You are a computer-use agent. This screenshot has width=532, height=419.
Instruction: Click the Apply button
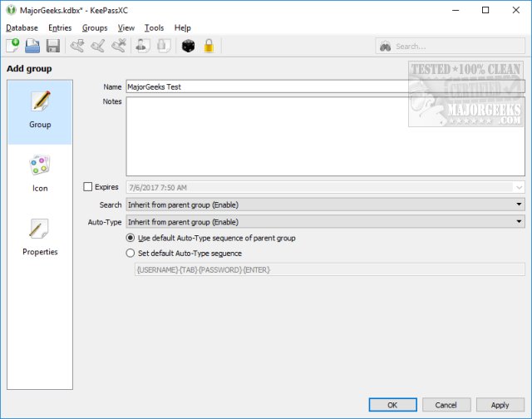coord(500,405)
